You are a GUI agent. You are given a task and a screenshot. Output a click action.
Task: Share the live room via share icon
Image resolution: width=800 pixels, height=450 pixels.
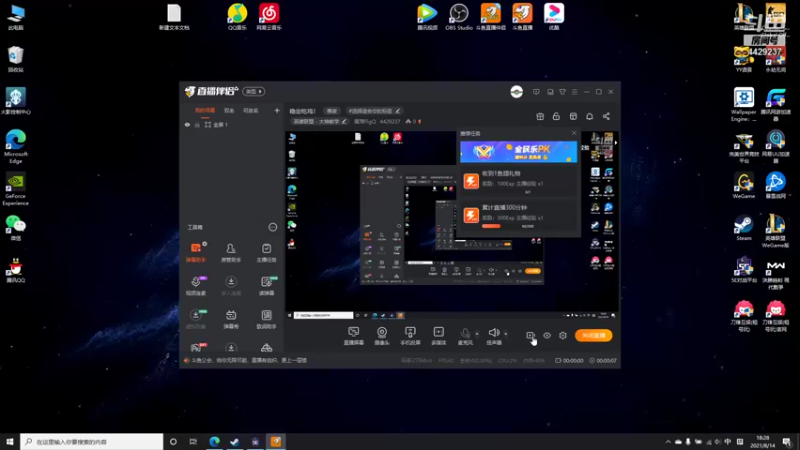[606, 116]
